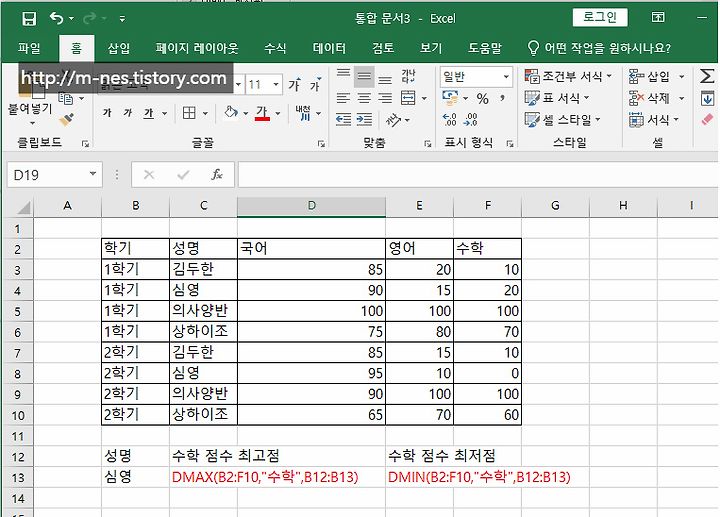Image resolution: width=720 pixels, height=517 pixels.
Task: Click the Fill down arrow icon
Action: click(x=707, y=98)
